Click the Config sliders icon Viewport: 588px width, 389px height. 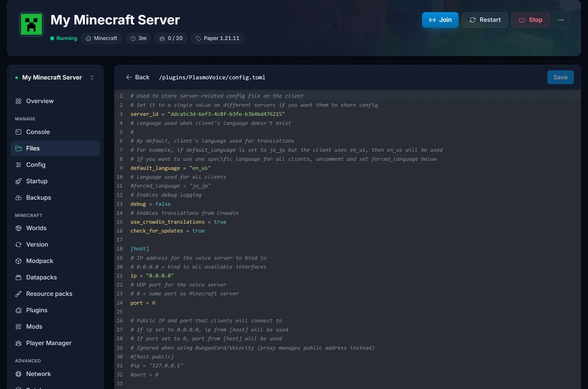[x=18, y=165]
